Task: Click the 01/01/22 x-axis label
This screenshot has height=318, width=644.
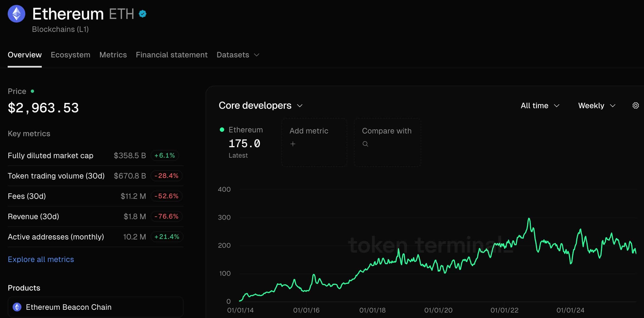Action: pos(504,310)
